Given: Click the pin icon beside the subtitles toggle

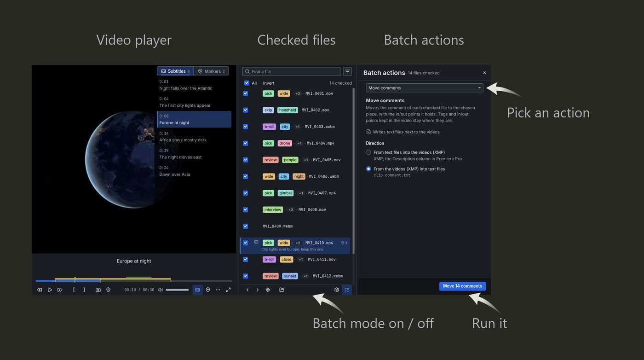Looking at the screenshot, I should click(x=208, y=290).
